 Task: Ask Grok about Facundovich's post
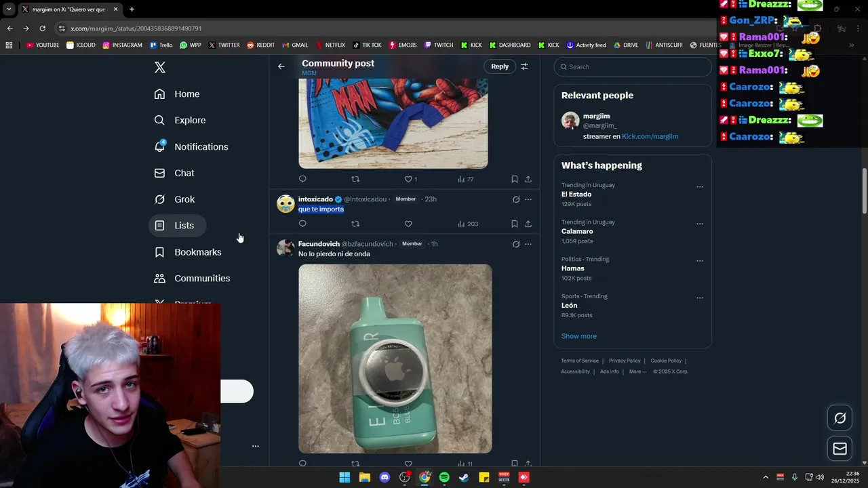coord(516,244)
